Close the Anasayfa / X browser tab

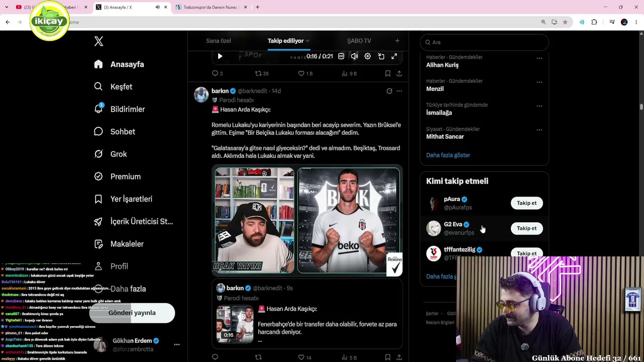pos(166,7)
